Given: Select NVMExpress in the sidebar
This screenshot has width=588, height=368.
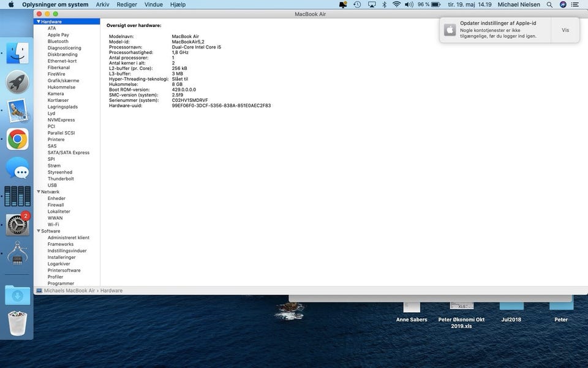Looking at the screenshot, I should 61,120.
